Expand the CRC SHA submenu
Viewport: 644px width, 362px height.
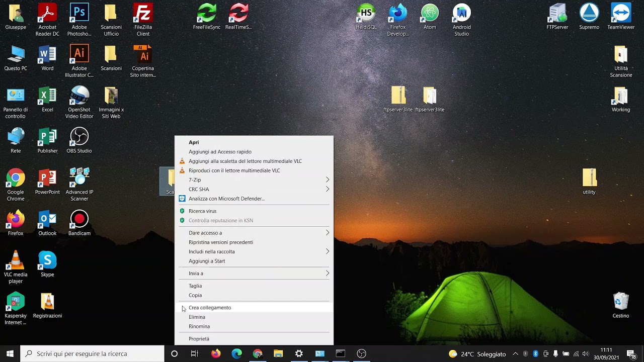254,189
